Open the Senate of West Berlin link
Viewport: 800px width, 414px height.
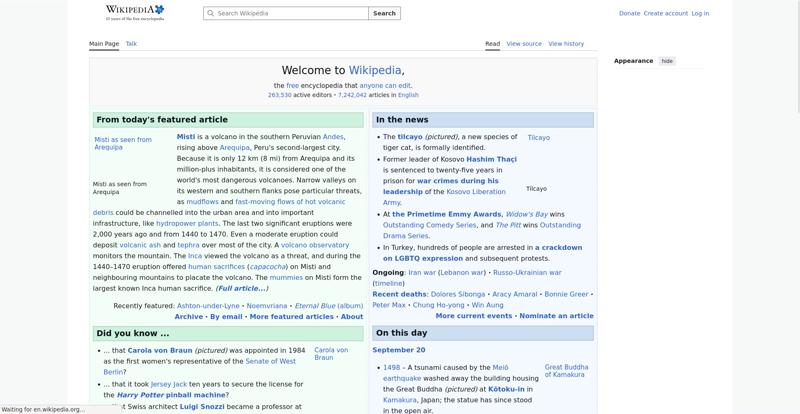pyautogui.click(x=199, y=367)
